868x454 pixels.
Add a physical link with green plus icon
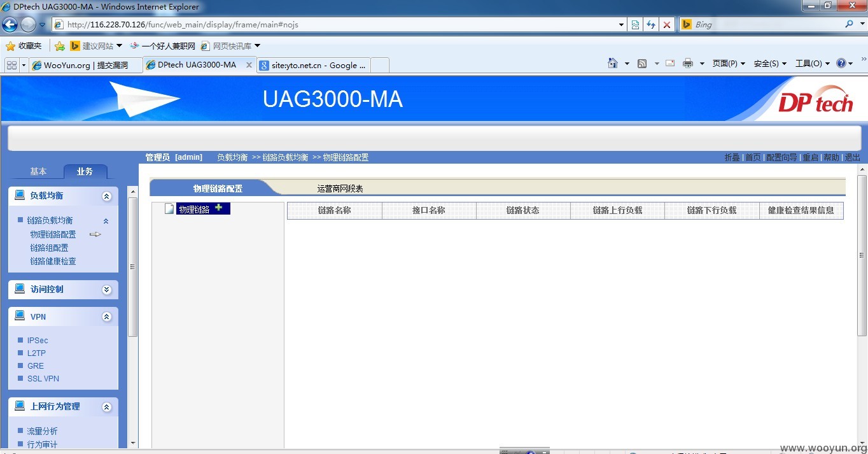[219, 208]
